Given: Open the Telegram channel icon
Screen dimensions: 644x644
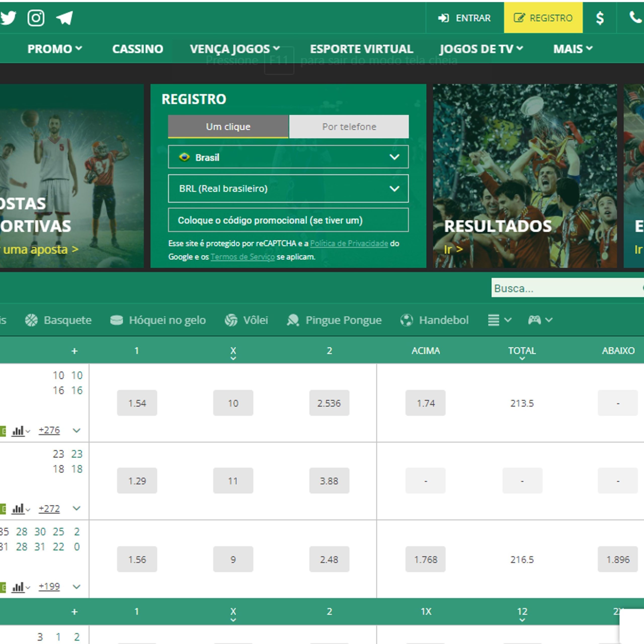Looking at the screenshot, I should (64, 18).
